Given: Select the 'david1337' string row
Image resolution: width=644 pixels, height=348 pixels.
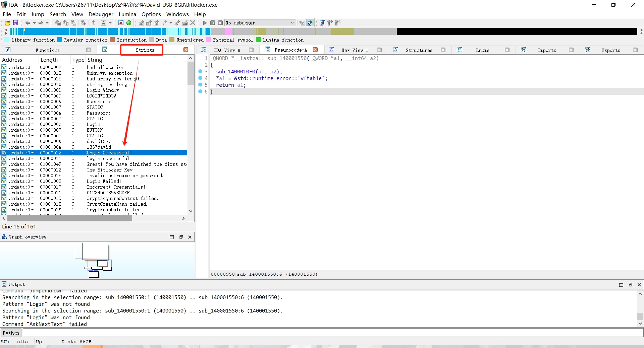Looking at the screenshot, I should pyautogui.click(x=94, y=141).
